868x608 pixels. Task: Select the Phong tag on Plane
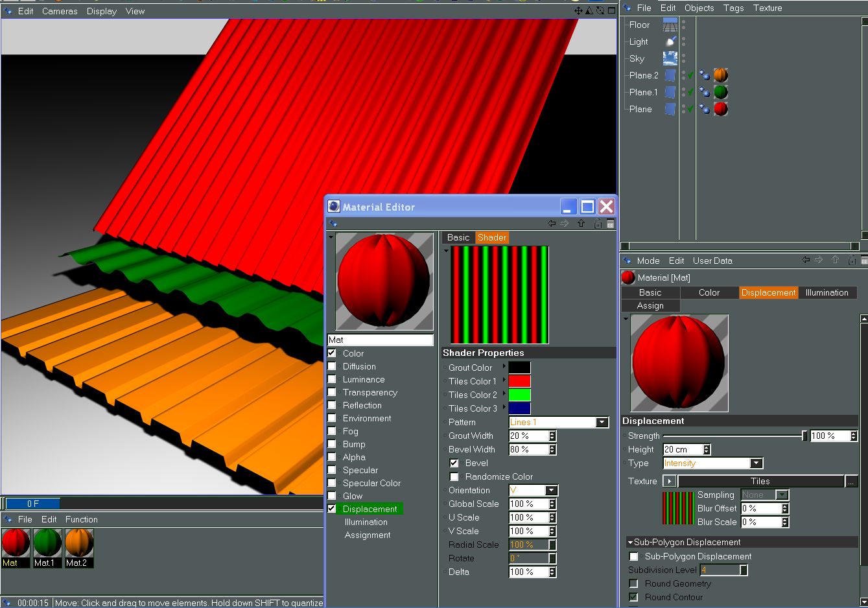pyautogui.click(x=705, y=109)
